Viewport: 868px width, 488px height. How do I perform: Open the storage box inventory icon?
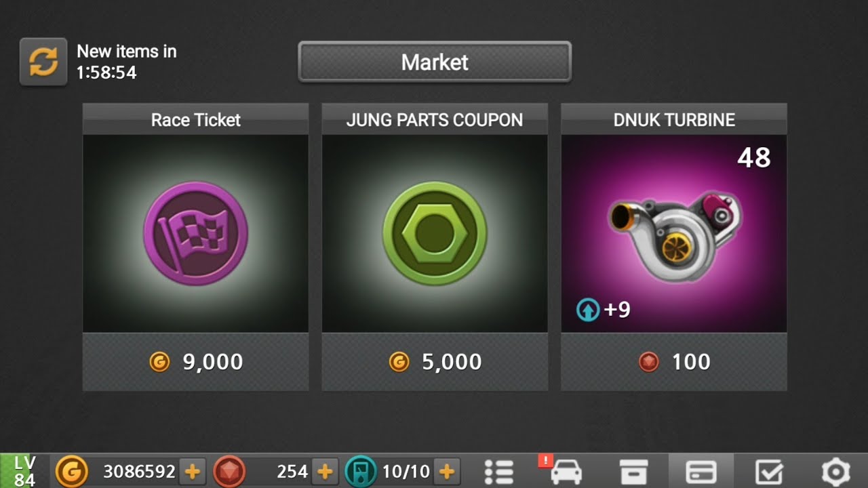pyautogui.click(x=633, y=472)
